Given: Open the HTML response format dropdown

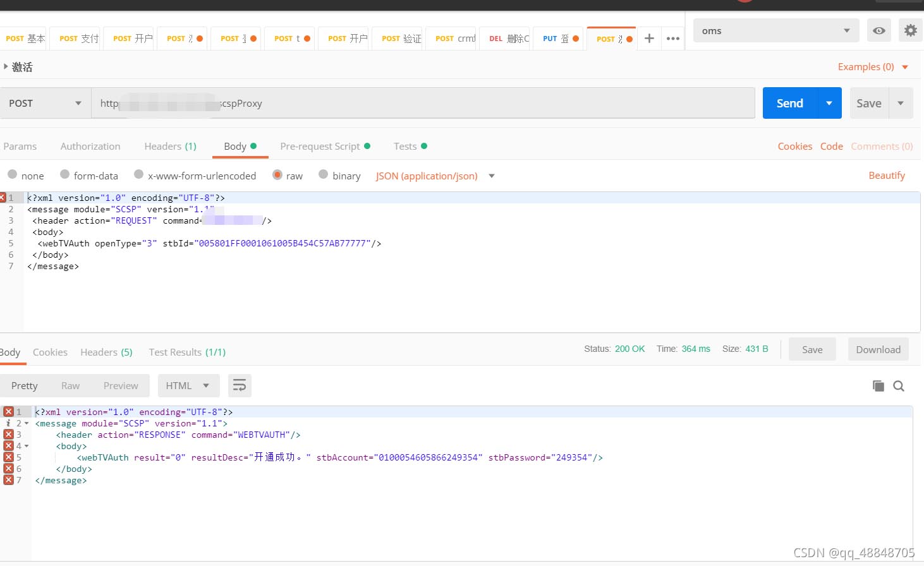Looking at the screenshot, I should (188, 385).
